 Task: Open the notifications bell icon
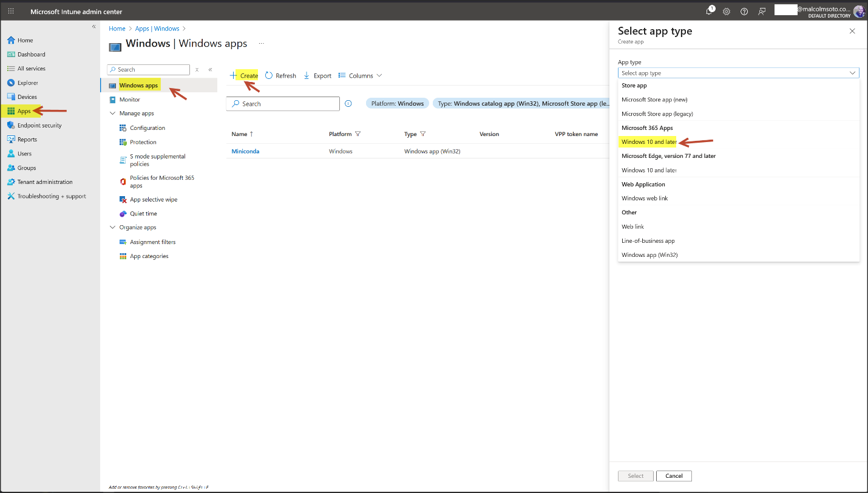709,12
